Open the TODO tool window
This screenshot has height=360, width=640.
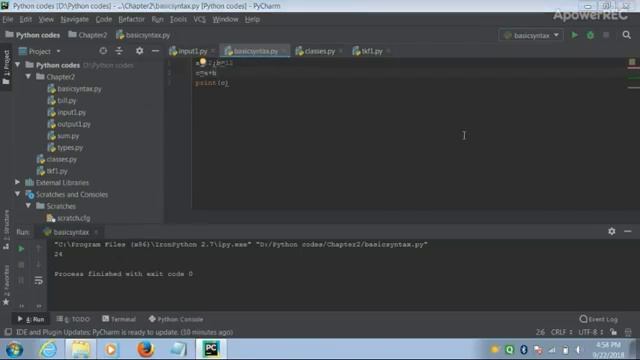[73, 319]
